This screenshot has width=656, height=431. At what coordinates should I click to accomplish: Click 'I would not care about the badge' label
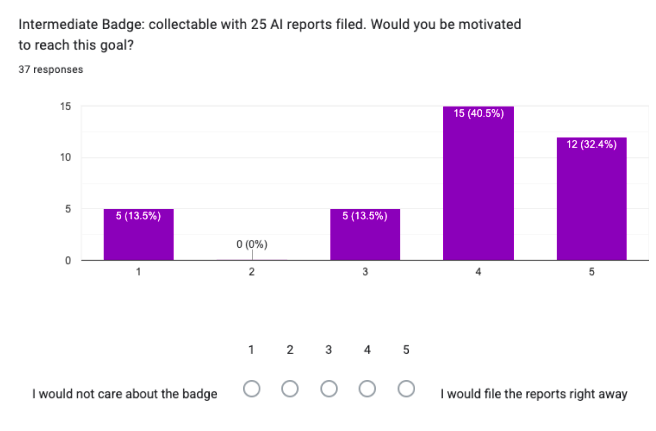pos(125,394)
